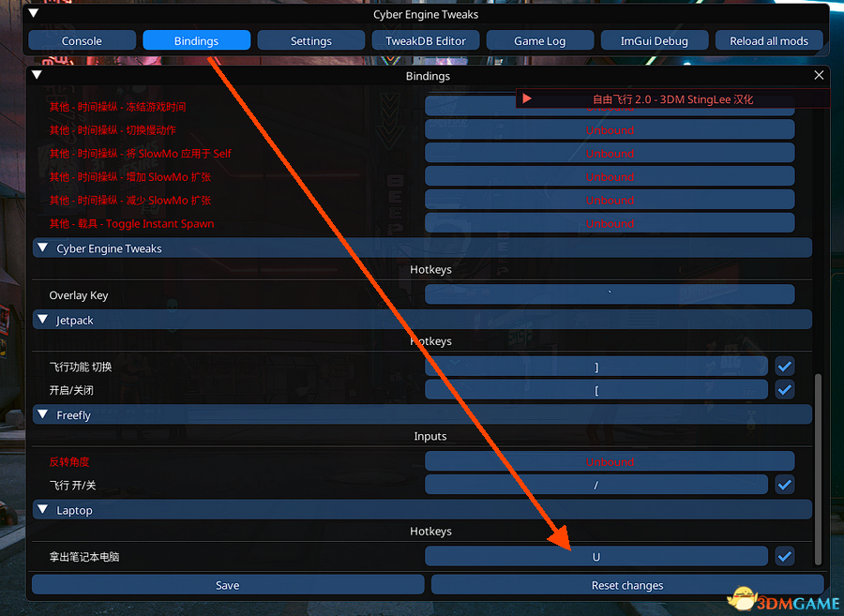The width and height of the screenshot is (844, 616).
Task: Click the 自由飞行 2.0 notification text
Action: click(x=672, y=99)
